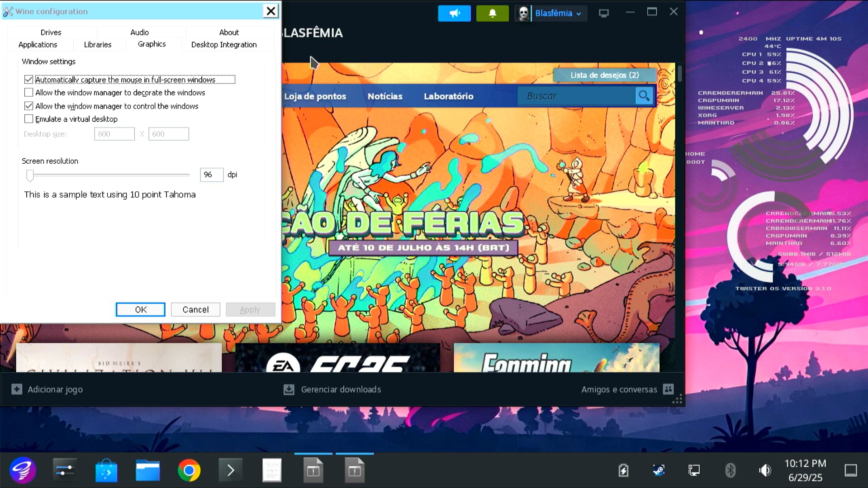868x488 pixels.
Task: Click the Buscar search field
Action: (x=577, y=96)
